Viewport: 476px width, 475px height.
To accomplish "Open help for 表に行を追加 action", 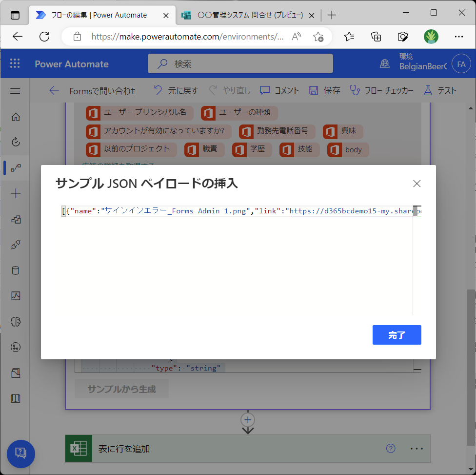I will [x=390, y=448].
